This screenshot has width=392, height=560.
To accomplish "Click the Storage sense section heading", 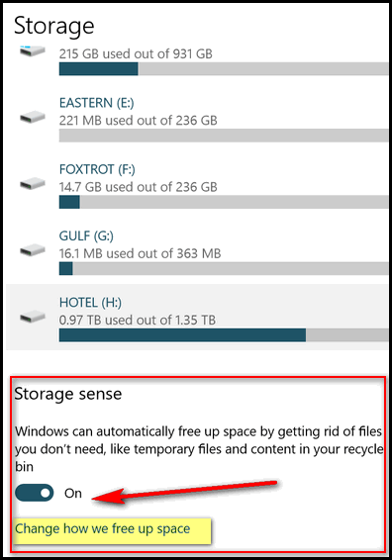I will [68, 394].
